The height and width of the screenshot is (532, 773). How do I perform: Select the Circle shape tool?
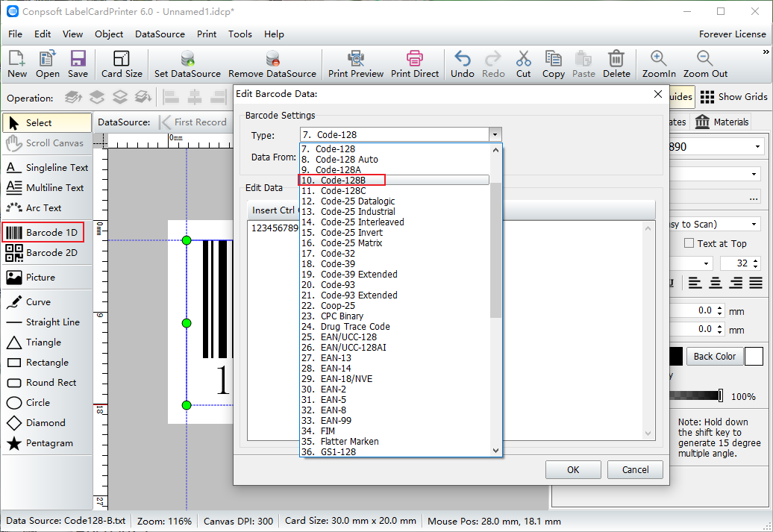click(47, 403)
